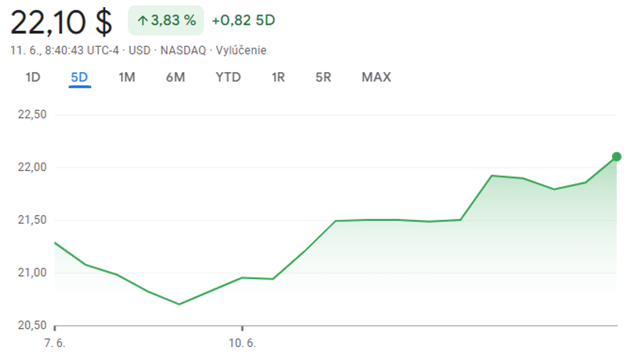Click the 3,83 % change badge
This screenshot has width=644, height=352.
click(166, 21)
